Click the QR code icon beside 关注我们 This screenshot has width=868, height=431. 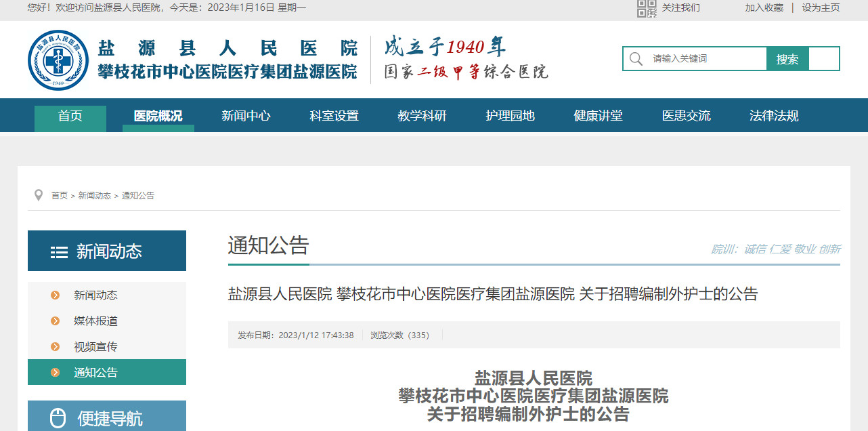[x=647, y=8]
